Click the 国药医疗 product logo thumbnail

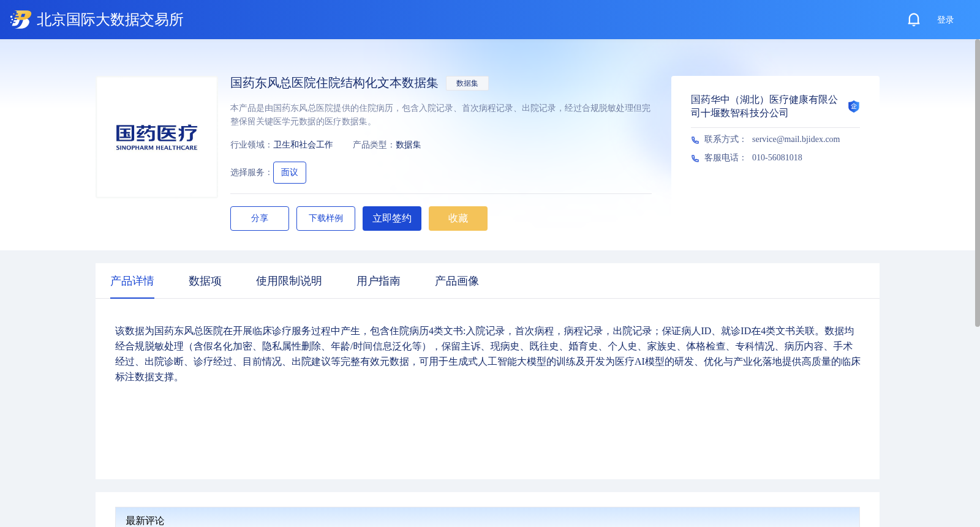(157, 137)
